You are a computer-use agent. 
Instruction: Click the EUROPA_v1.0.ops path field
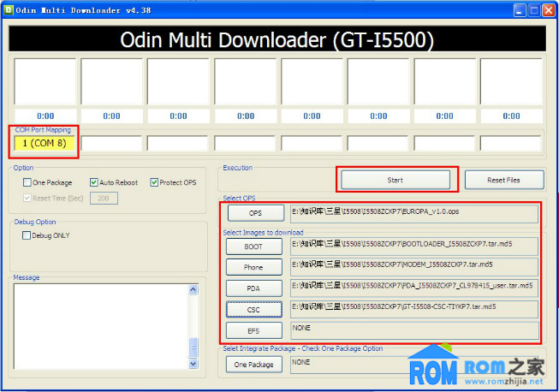point(414,213)
